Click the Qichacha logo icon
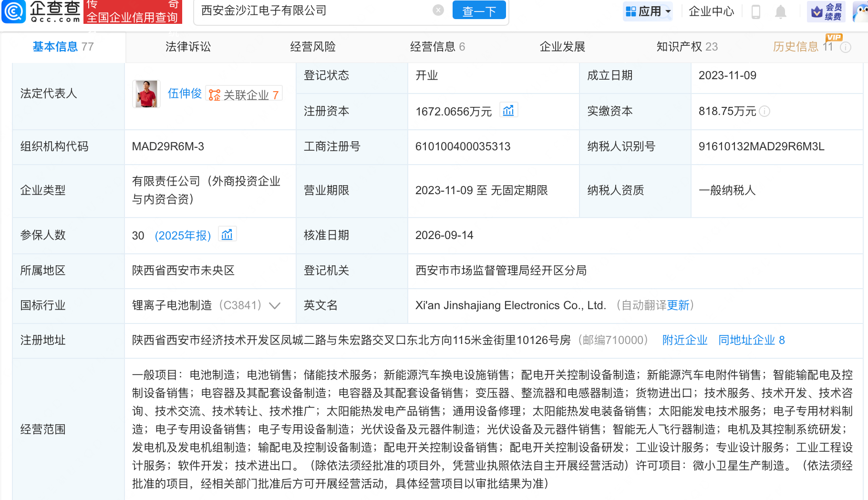The width and height of the screenshot is (868, 500). pyautogui.click(x=14, y=11)
